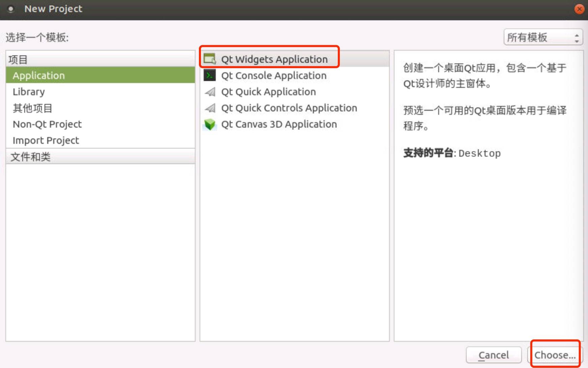Choose Qt Canvas 3D Application template text
This screenshot has height=368, width=588.
(x=279, y=124)
